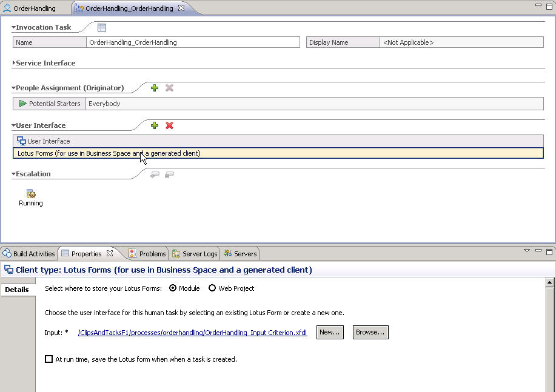Switch to the Problems tab
The height and width of the screenshot is (392, 556).
(147, 254)
